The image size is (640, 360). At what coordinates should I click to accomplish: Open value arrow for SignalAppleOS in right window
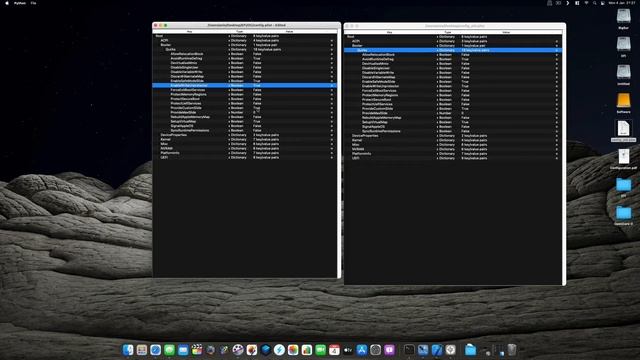(x=556, y=127)
